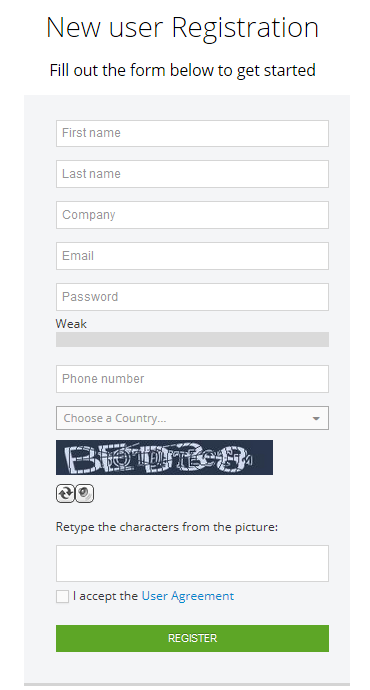
Task: Activate the Email text box
Action: tap(192, 256)
